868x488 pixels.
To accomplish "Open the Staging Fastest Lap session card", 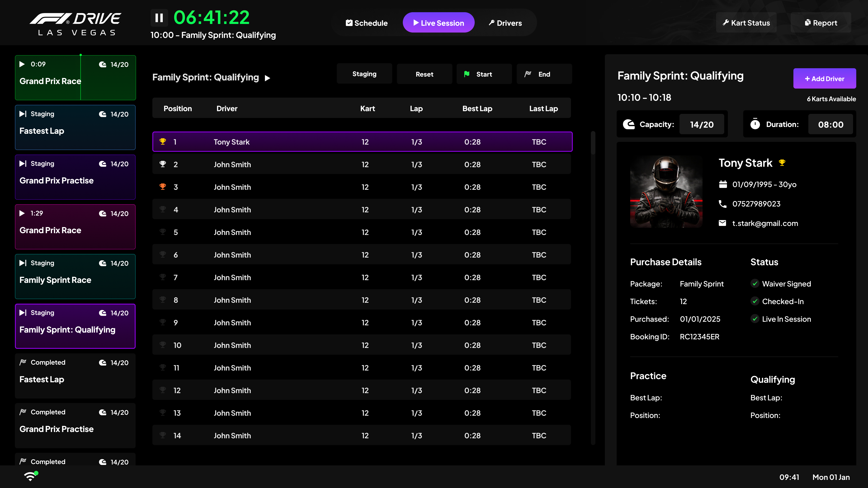I will tap(75, 127).
